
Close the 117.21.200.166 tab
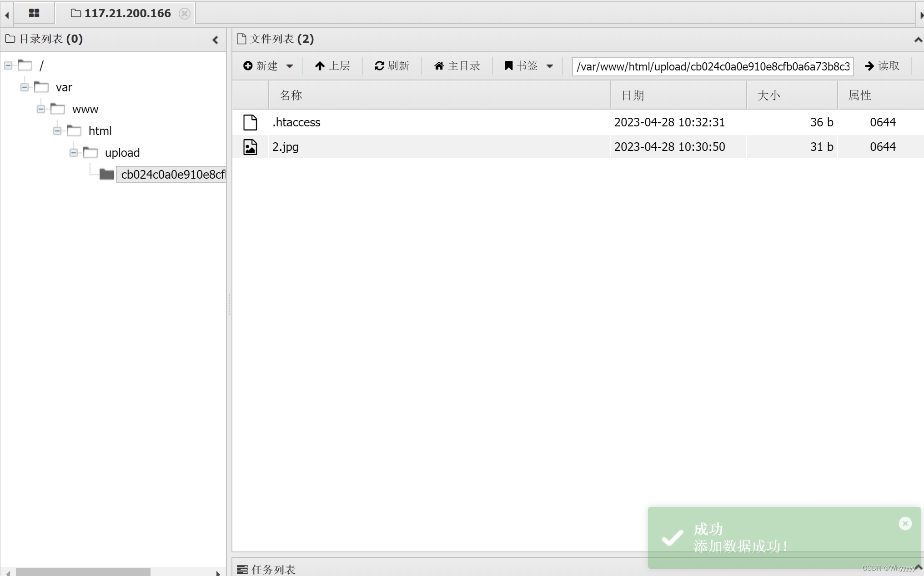(x=184, y=14)
